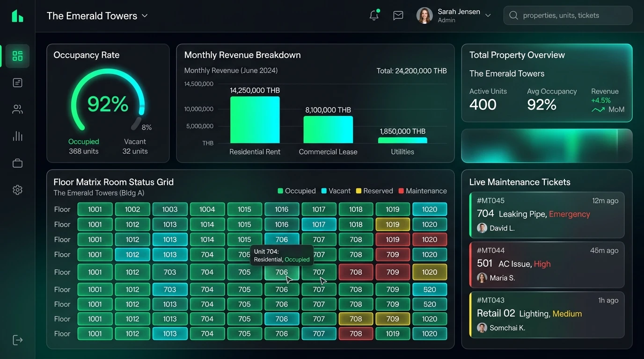Image resolution: width=644 pixels, height=359 pixels.
Task: Click the Active Units value 400
Action: coord(483,104)
